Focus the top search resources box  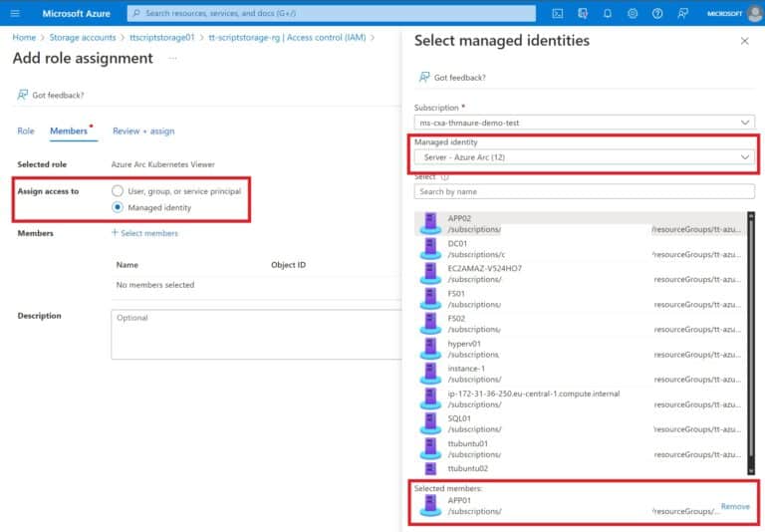(x=332, y=13)
